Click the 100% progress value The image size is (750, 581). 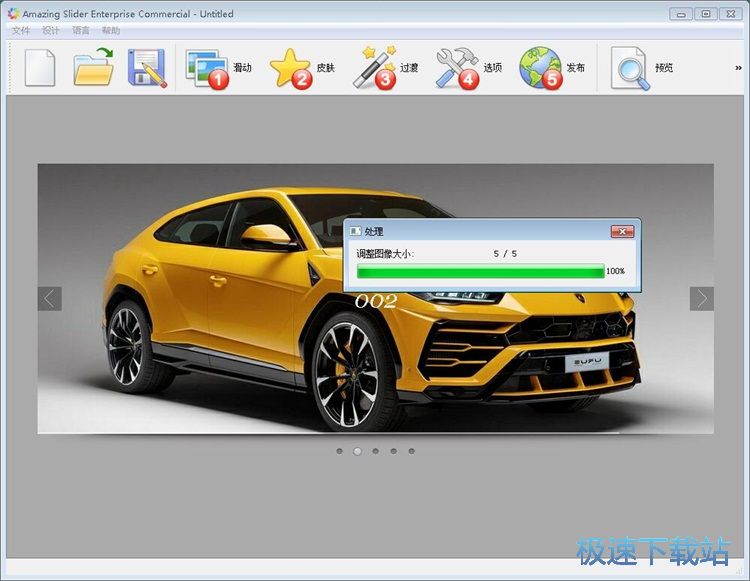[616, 271]
